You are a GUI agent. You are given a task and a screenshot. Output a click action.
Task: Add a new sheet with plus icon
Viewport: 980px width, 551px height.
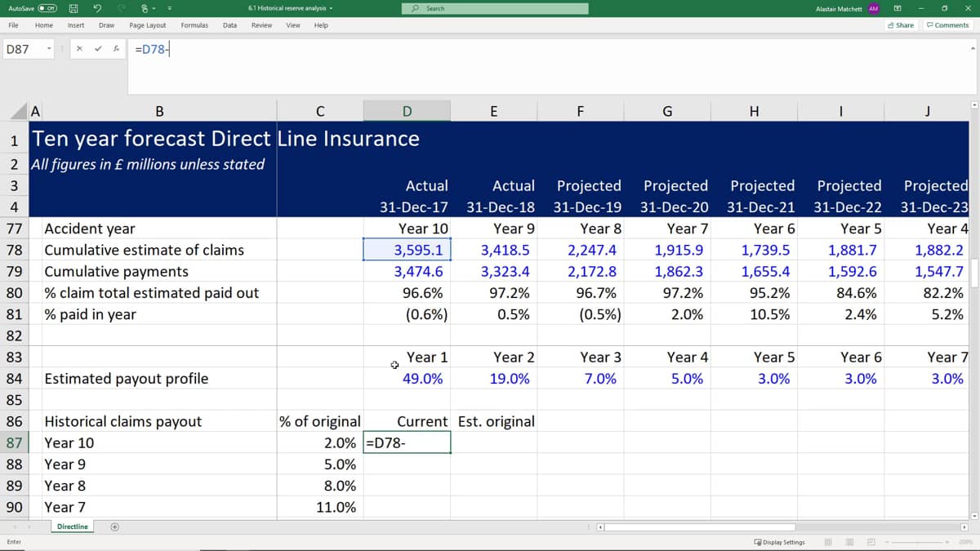[115, 527]
